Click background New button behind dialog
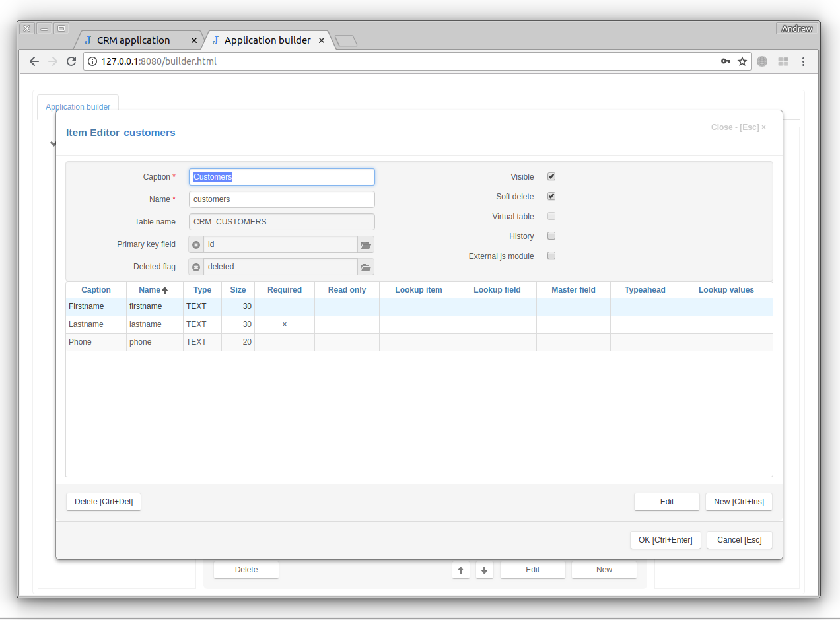The width and height of the screenshot is (840, 620). point(604,570)
